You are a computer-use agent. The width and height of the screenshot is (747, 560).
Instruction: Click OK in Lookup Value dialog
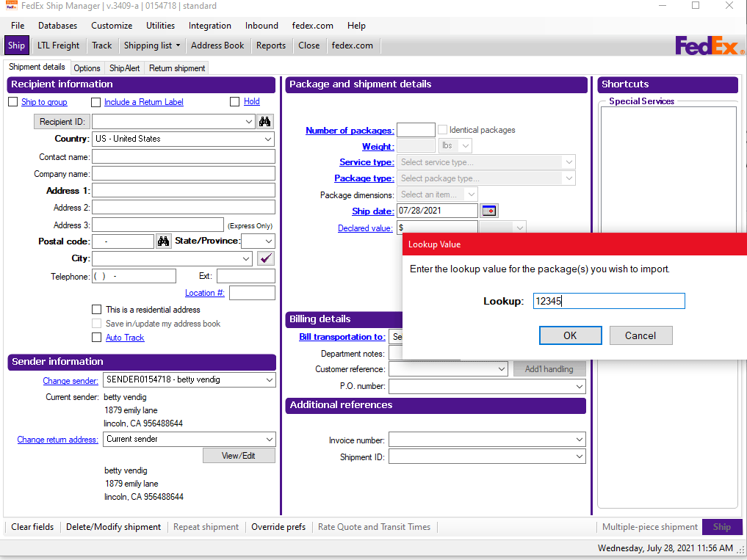tap(570, 335)
